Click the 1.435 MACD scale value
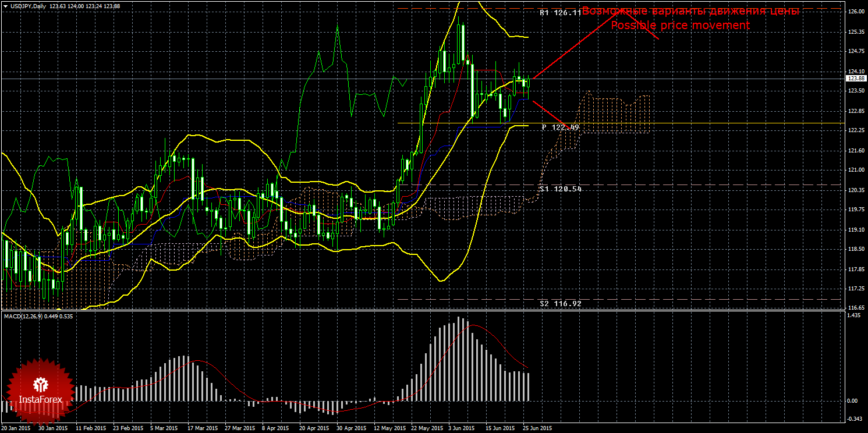The image size is (868, 433). pos(854,315)
